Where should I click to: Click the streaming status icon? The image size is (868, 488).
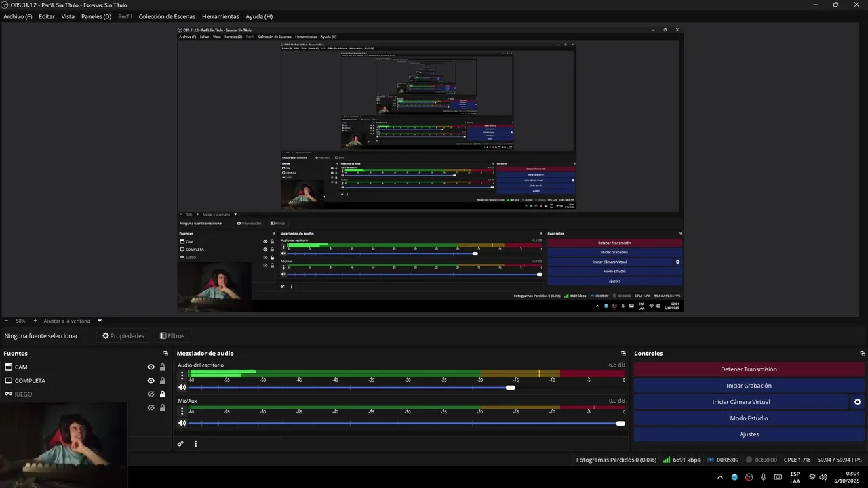pyautogui.click(x=711, y=460)
